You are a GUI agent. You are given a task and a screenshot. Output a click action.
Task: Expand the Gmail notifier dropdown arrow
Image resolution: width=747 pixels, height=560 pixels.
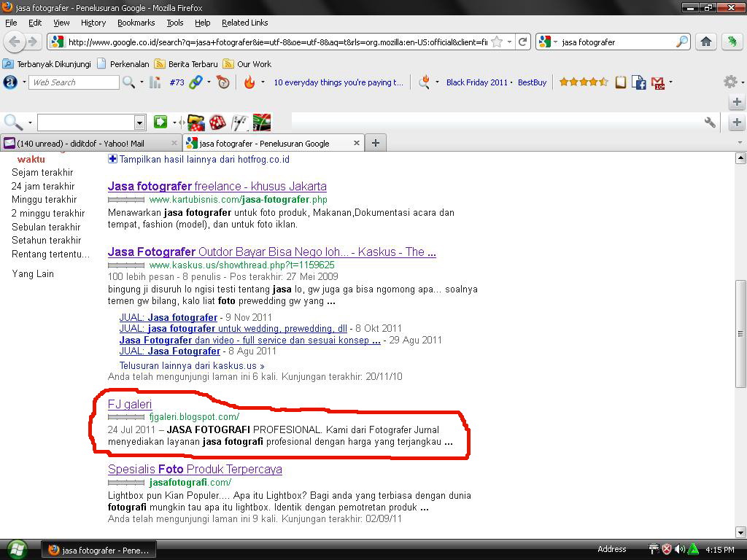671,82
